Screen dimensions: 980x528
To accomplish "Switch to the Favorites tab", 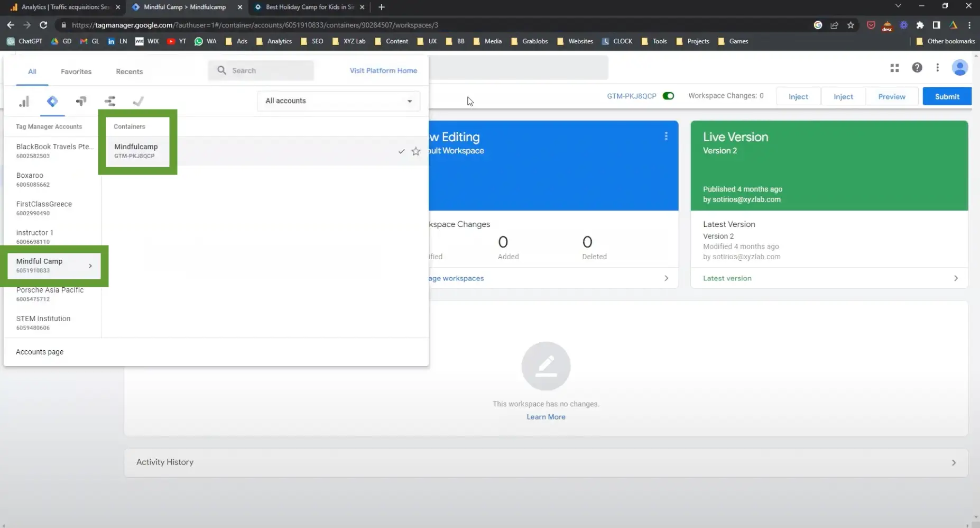I will coord(76,71).
